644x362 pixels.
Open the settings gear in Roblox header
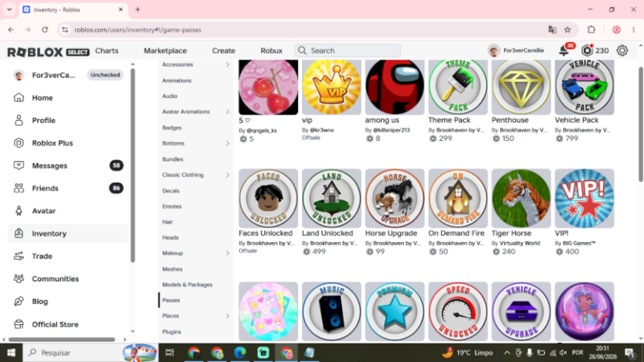(621, 51)
